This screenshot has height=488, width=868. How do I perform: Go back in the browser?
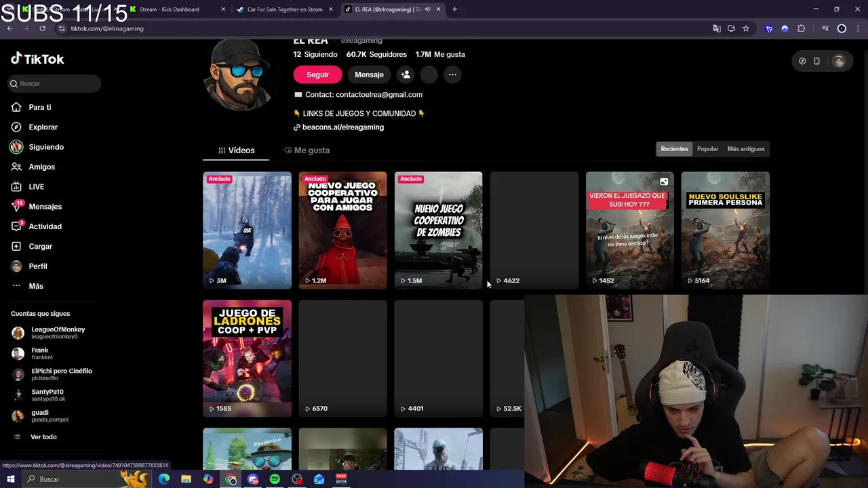tap(10, 28)
